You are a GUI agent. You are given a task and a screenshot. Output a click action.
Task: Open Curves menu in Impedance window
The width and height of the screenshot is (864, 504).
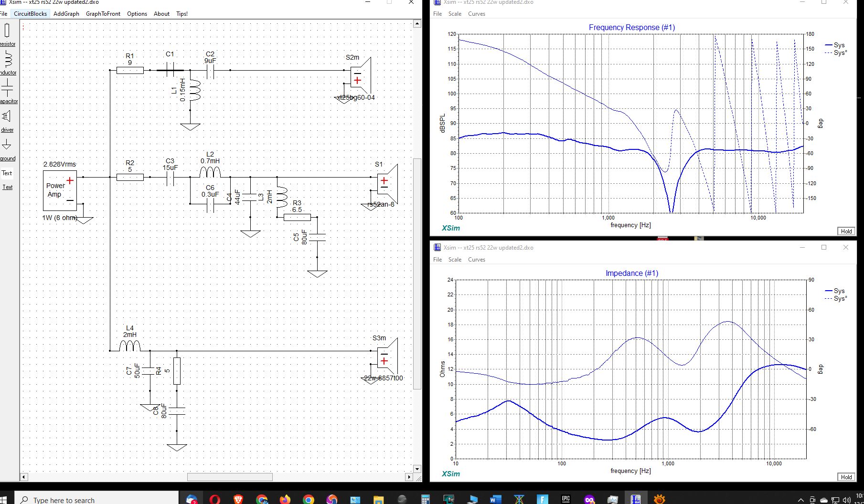click(477, 260)
